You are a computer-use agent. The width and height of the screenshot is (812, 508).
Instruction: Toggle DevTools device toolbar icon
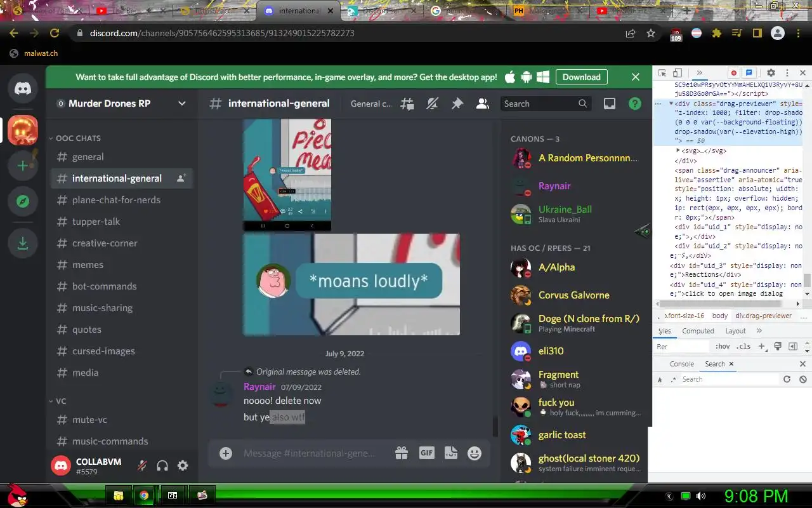678,73
